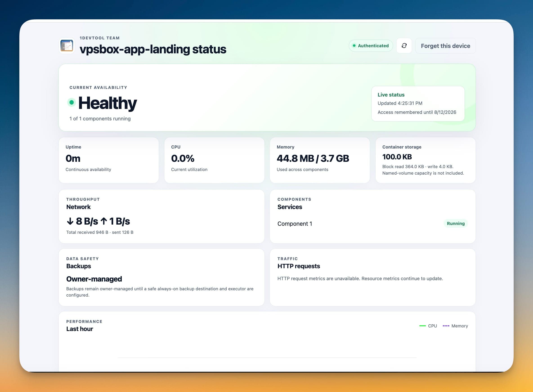Click the Memory legend entry
The image size is (533, 392).
coord(455,326)
